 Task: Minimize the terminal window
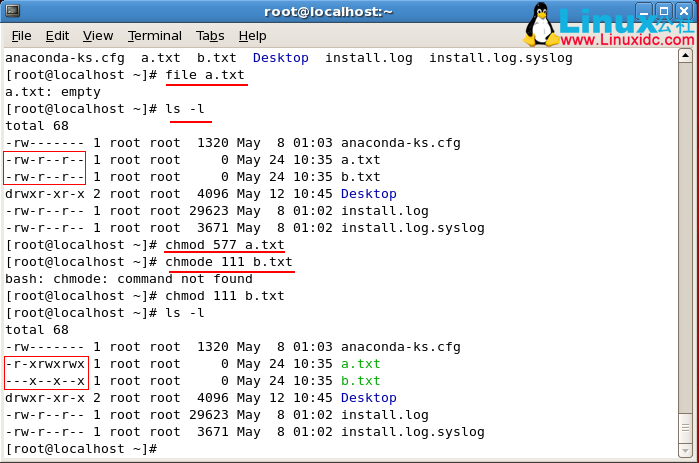[x=643, y=12]
